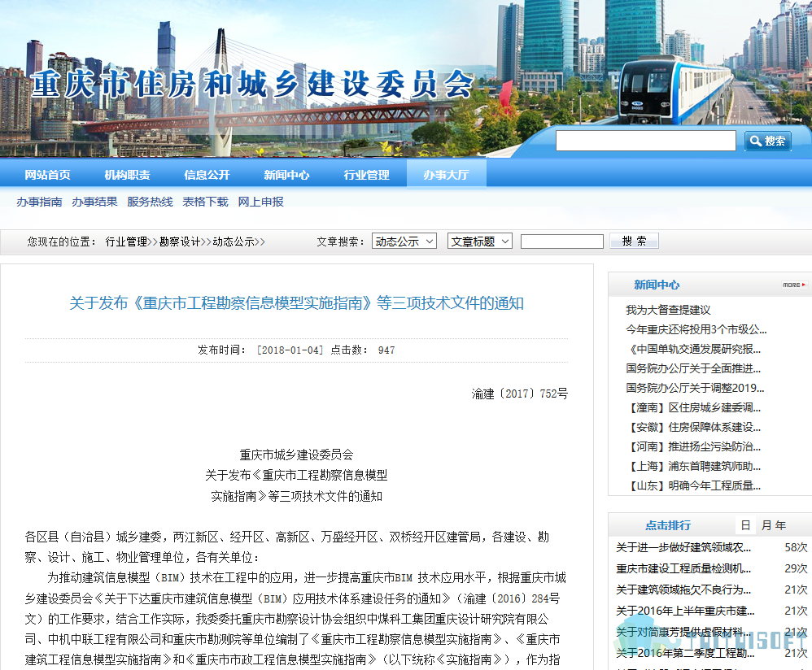812x670 pixels.
Task: Open 网上申报 submenu link
Action: click(261, 202)
